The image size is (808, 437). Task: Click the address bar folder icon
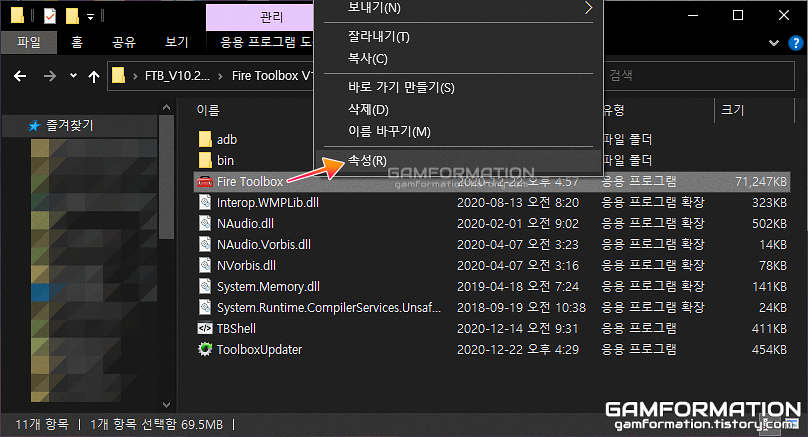[119, 76]
